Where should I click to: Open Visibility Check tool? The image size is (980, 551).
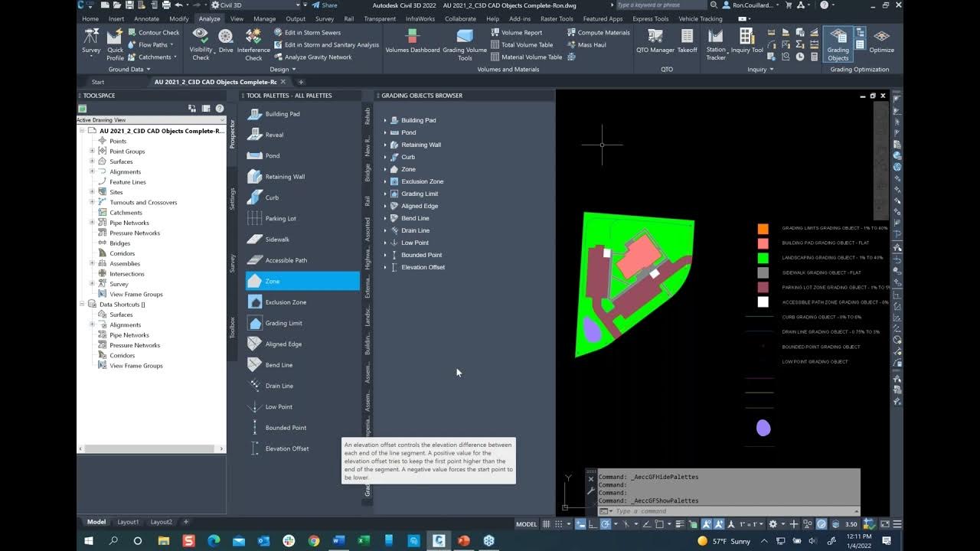[201, 44]
